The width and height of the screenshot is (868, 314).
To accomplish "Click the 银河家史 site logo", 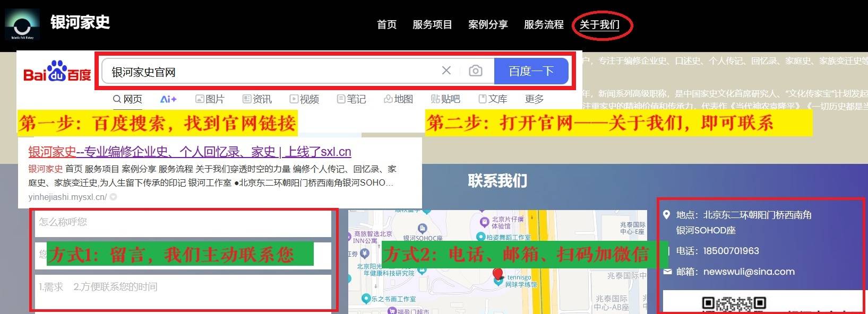I will 22,25.
